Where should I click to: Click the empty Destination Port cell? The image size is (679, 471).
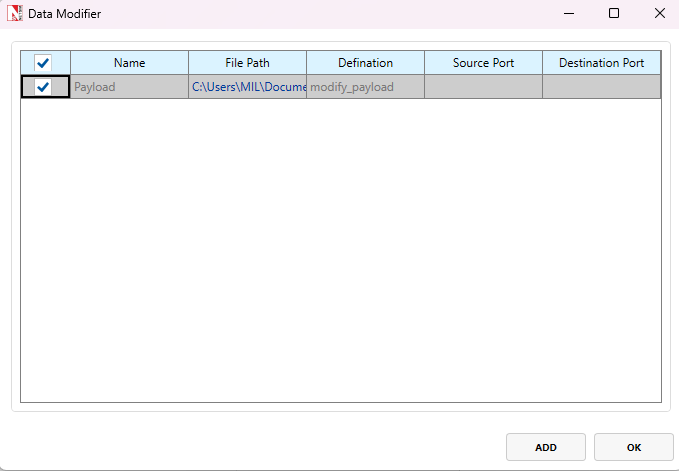coord(601,87)
